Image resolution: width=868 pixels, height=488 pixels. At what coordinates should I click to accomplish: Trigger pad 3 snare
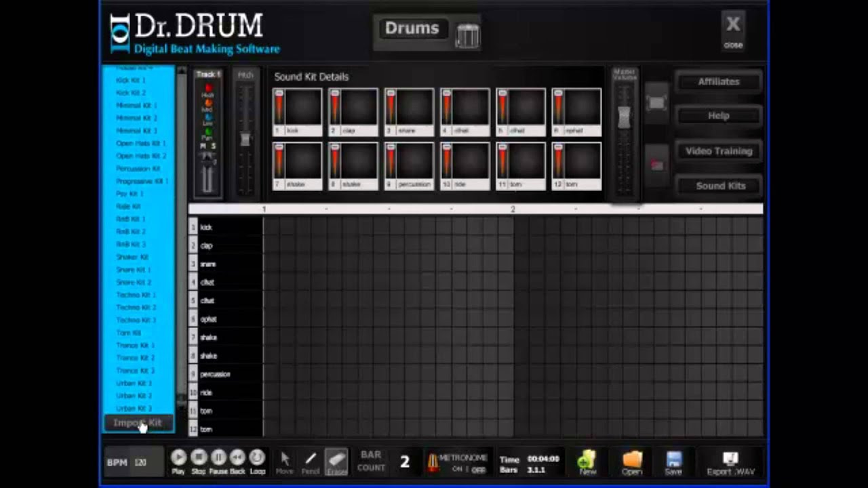414,107
